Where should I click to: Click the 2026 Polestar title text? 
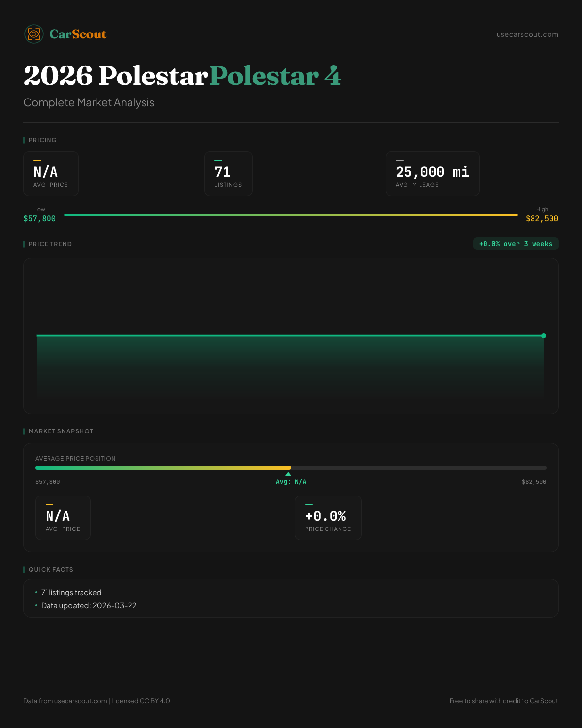115,76
